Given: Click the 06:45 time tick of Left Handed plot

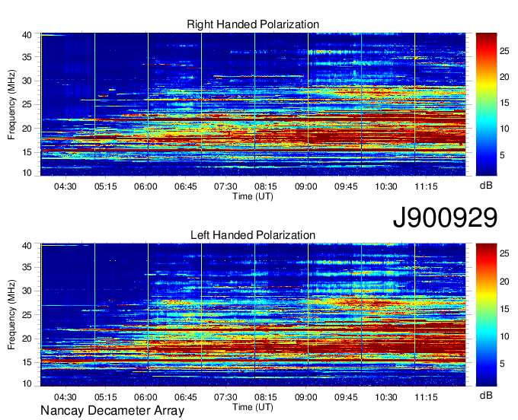Looking at the screenshot, I should pos(186,397).
